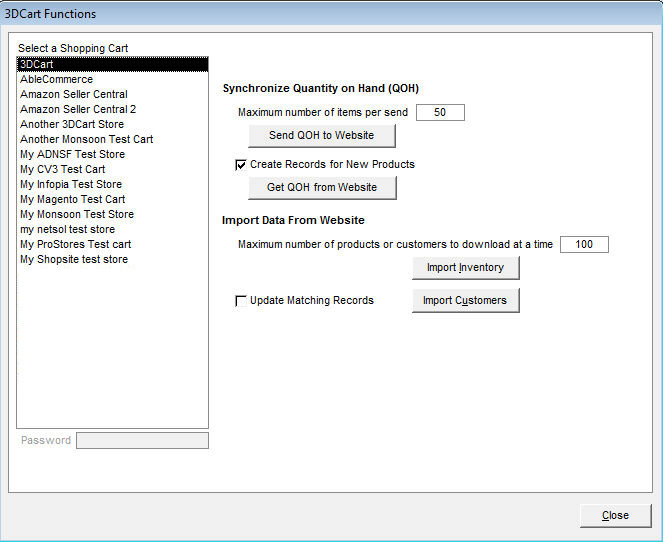The height and width of the screenshot is (542, 663).
Task: Edit maximum products or customers download field
Action: (x=584, y=244)
